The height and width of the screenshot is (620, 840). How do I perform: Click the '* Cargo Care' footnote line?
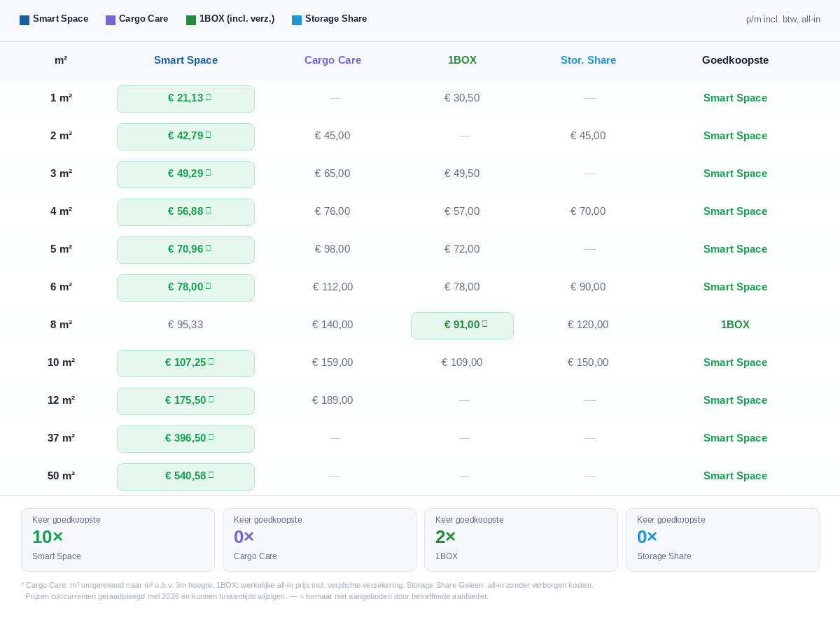point(307,585)
